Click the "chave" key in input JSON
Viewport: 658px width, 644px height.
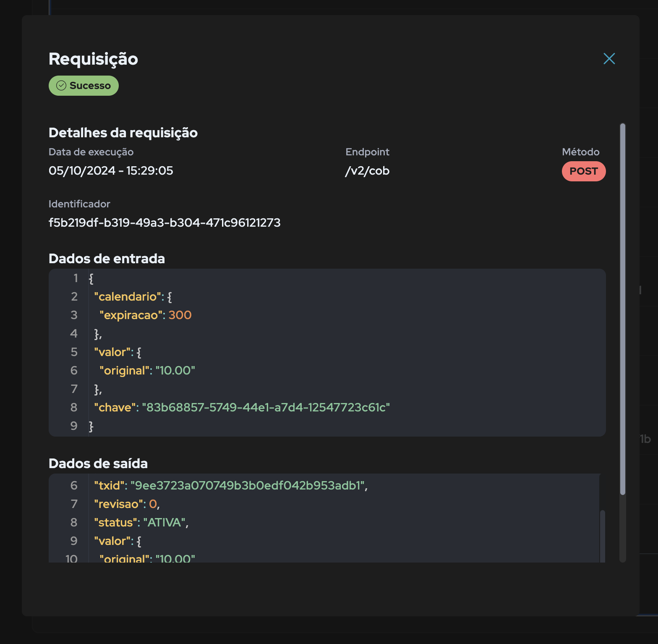coord(115,408)
